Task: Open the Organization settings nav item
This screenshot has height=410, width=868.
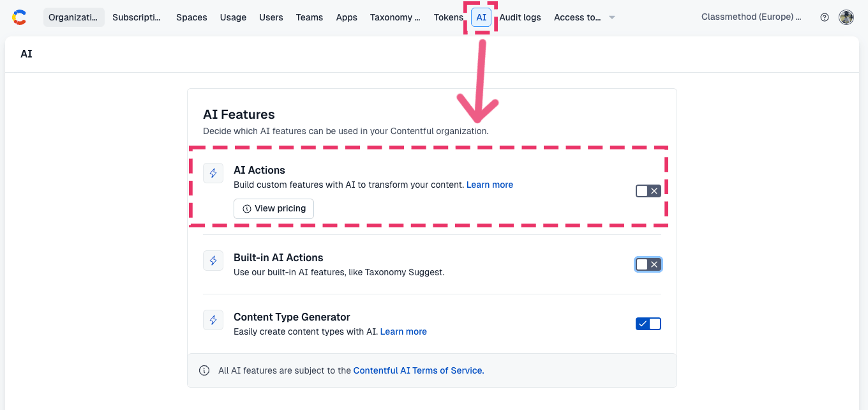Action: 74,17
